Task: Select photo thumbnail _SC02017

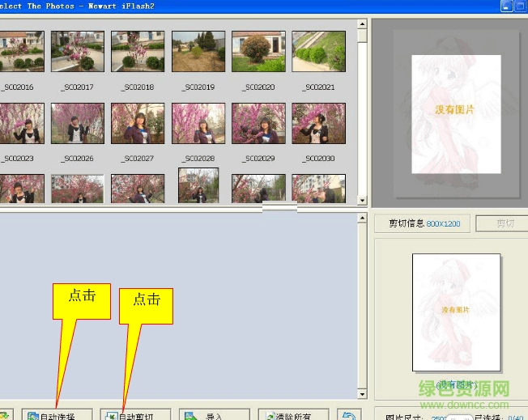Action: click(x=78, y=52)
